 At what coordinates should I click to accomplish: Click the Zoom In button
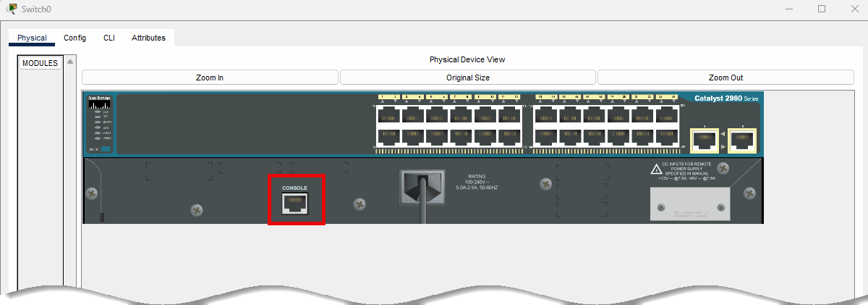(210, 78)
